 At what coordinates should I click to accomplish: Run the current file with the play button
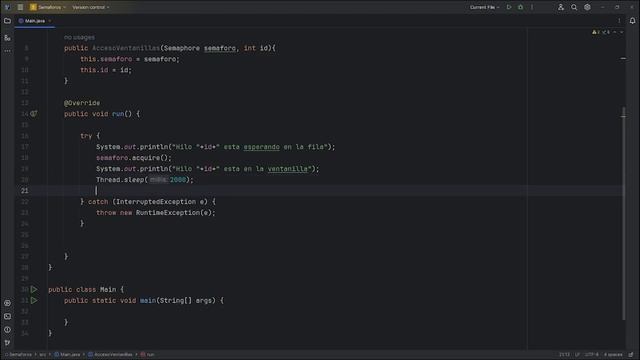[509, 7]
